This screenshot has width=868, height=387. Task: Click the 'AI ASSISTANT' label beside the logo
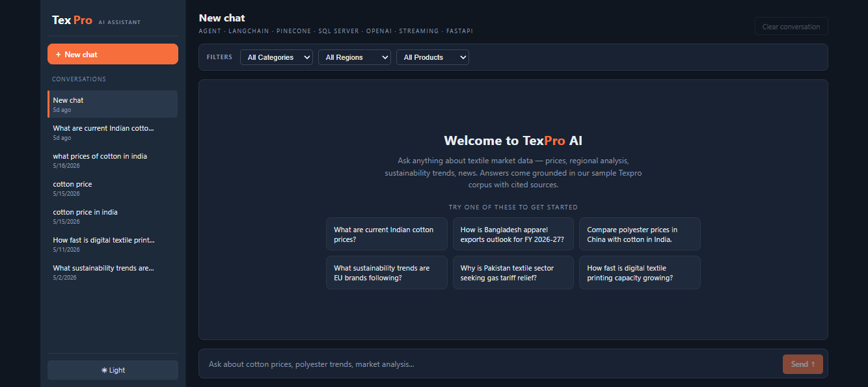pyautogui.click(x=120, y=22)
